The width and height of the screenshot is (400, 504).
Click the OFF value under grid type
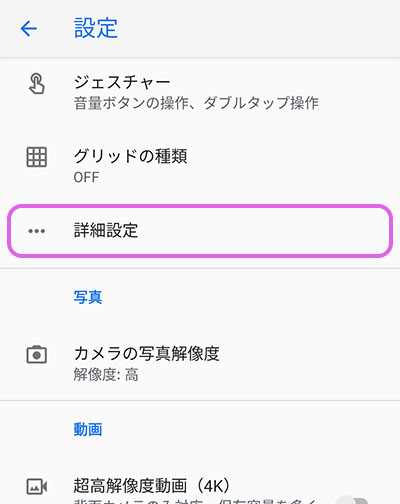click(86, 177)
